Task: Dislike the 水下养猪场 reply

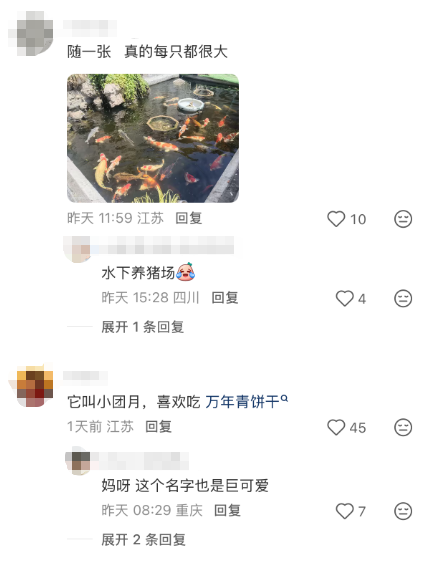Action: pos(403,298)
